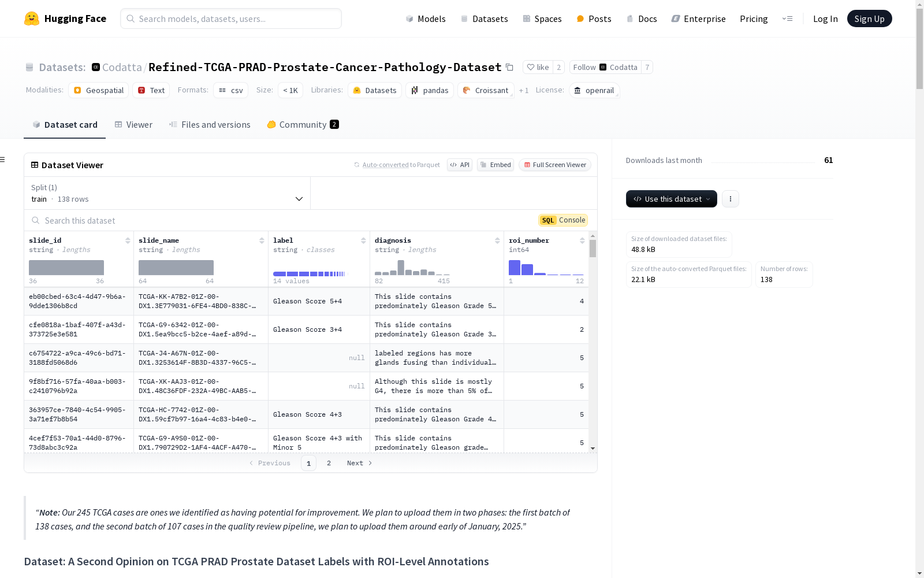Click the Codatta organization avatar in breadcrumb
The height and width of the screenshot is (578, 924).
96,67
